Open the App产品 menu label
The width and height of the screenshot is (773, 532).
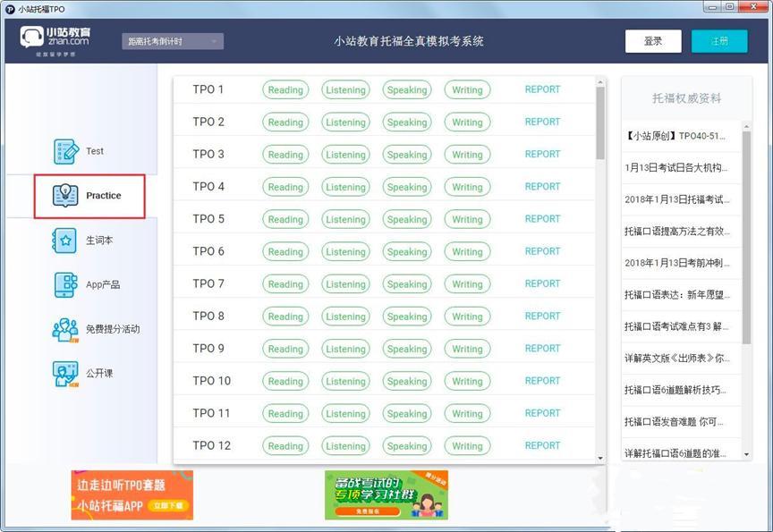click(x=103, y=284)
